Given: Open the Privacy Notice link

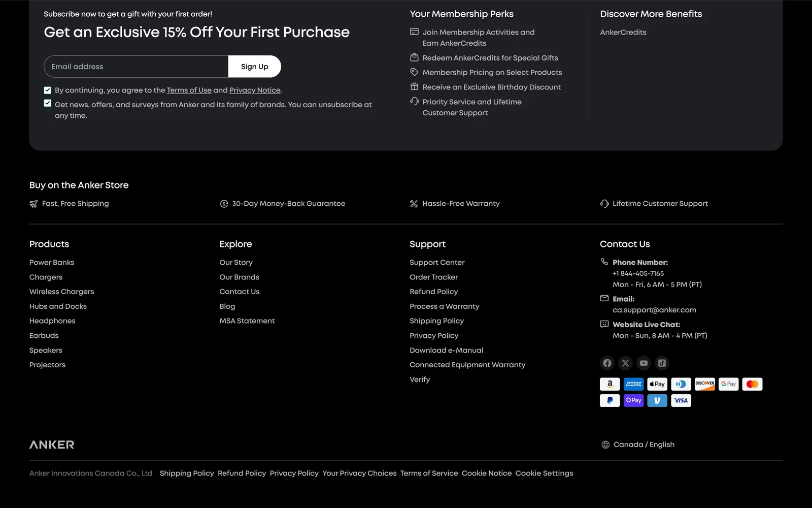Looking at the screenshot, I should click(255, 90).
